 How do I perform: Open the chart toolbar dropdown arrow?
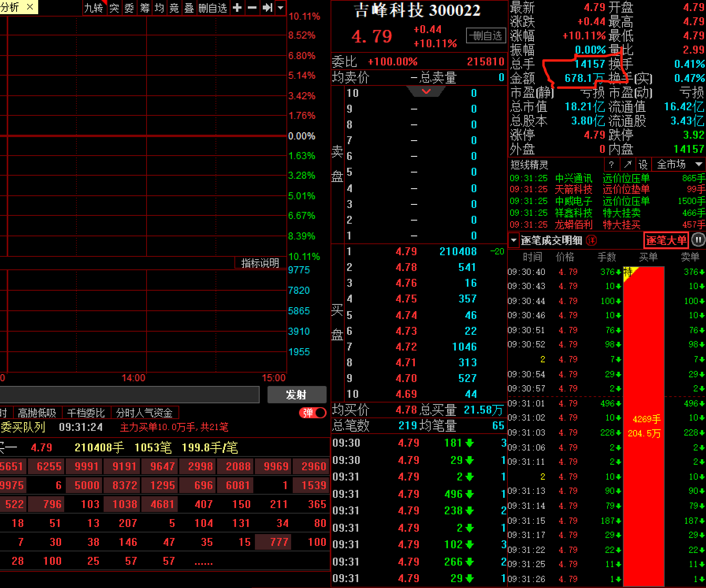pyautogui.click(x=281, y=8)
